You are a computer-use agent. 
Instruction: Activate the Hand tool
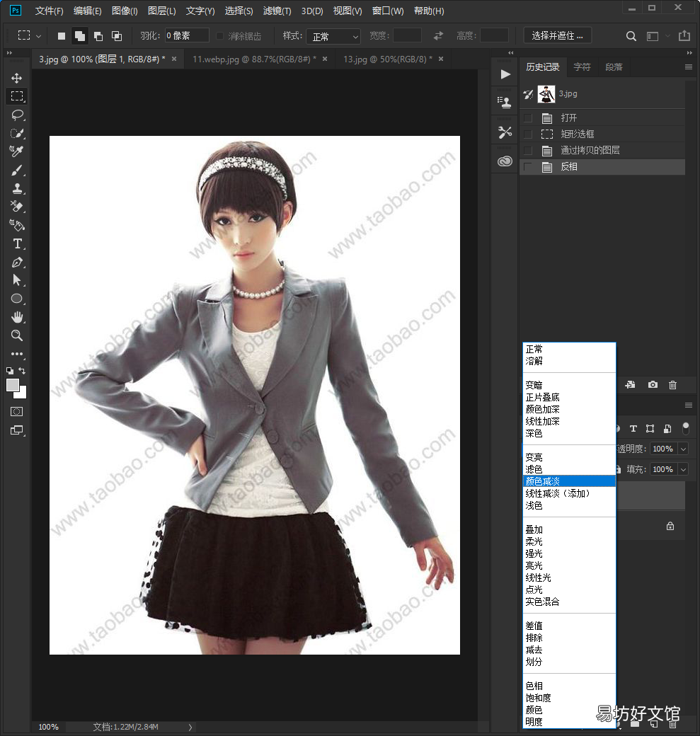coord(17,317)
